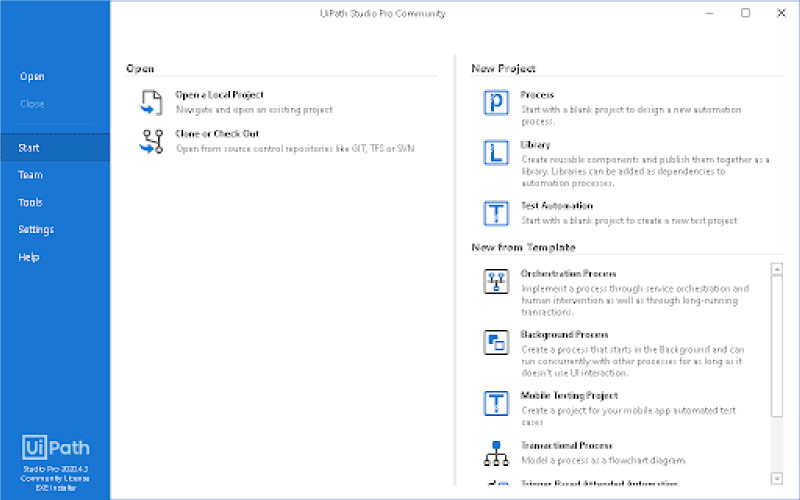This screenshot has width=800, height=500.
Task: Select the Process project icon
Action: click(x=496, y=103)
